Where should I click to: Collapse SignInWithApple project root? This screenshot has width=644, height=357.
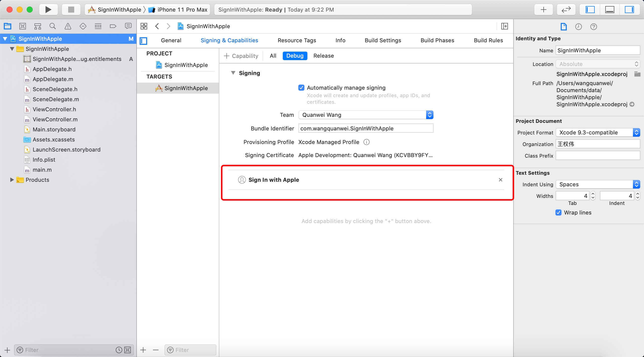pos(5,39)
